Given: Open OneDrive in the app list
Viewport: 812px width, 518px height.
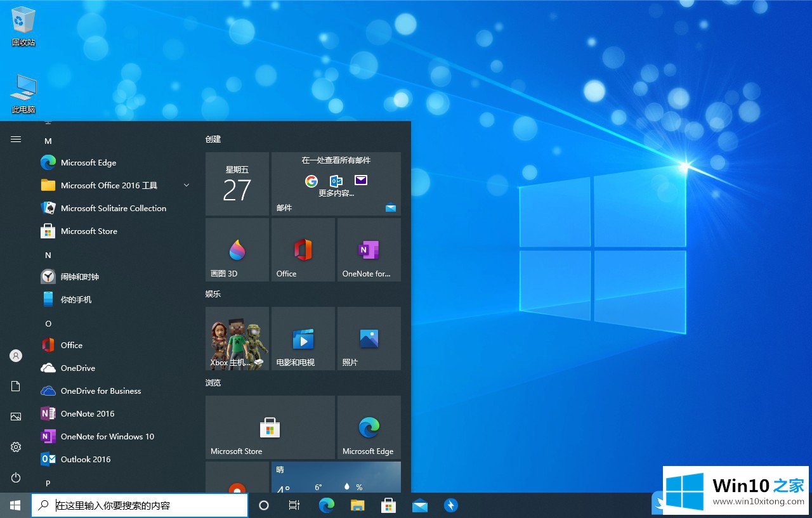Looking at the screenshot, I should pyautogui.click(x=115, y=368).
